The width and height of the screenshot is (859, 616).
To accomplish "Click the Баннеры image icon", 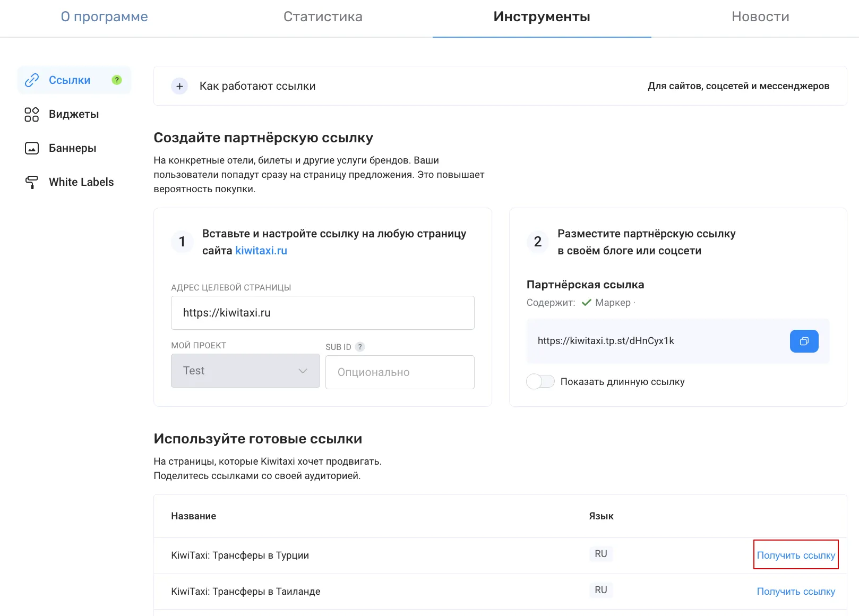I will [32, 148].
